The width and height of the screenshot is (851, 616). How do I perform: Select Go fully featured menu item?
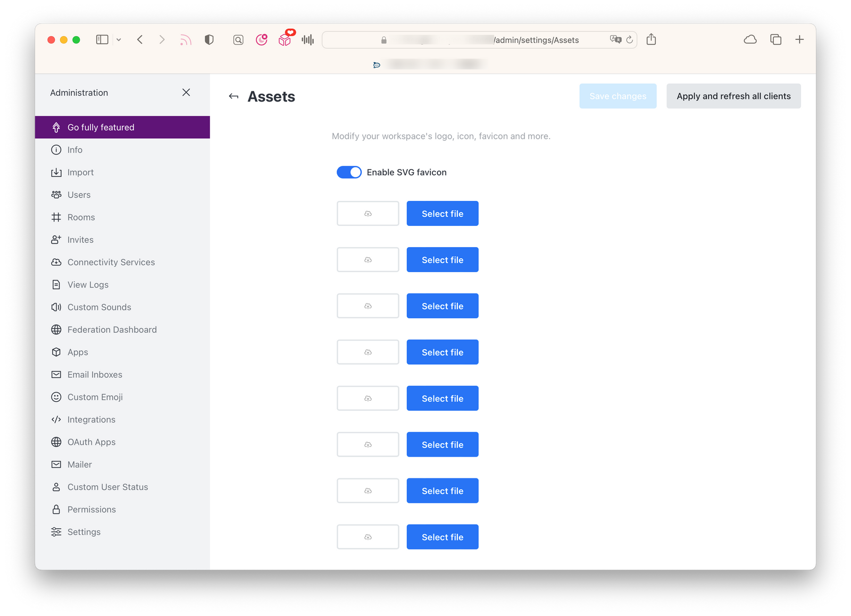click(x=101, y=128)
